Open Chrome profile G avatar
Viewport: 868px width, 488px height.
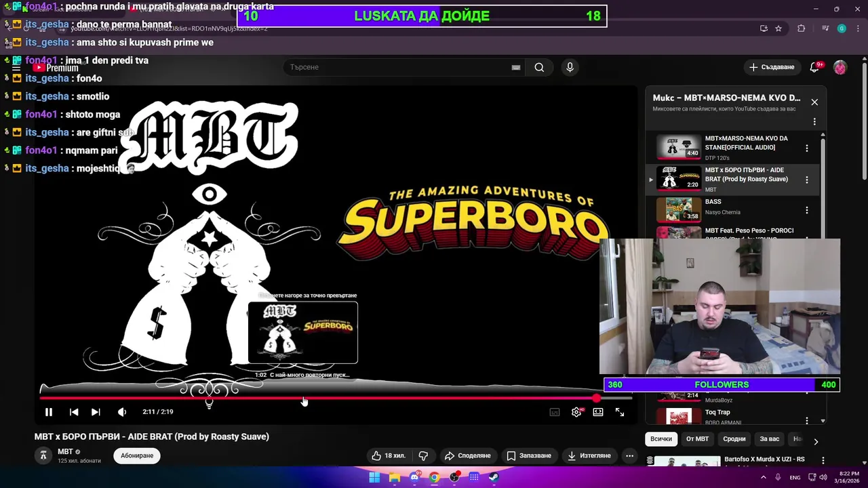pyautogui.click(x=842, y=28)
